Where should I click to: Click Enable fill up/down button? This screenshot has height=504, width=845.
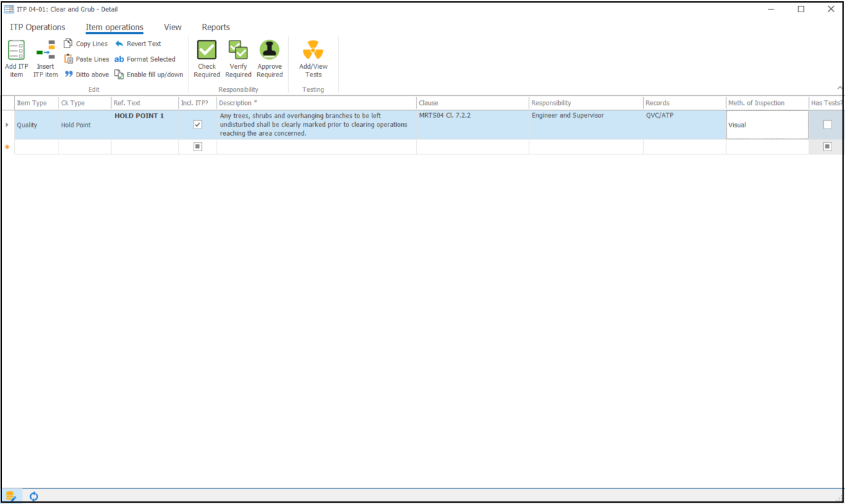149,75
